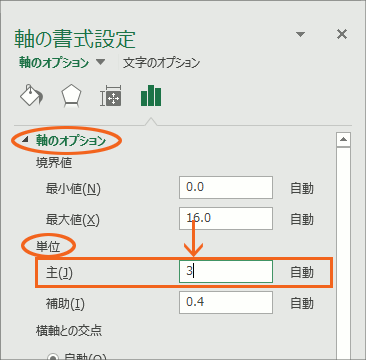This screenshot has width=366, height=360.
Task: Click 自動 button next to 最小値
Action: click(302, 188)
